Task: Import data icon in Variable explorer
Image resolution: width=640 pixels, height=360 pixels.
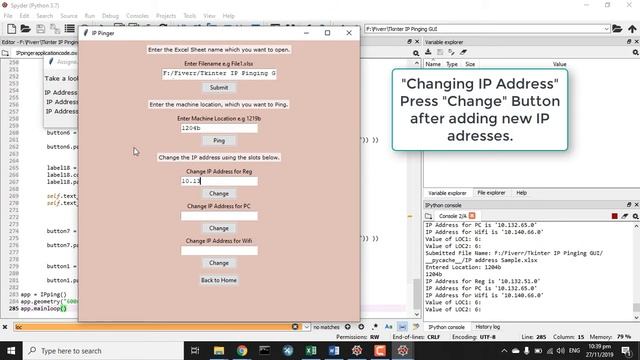Action: 428,52
